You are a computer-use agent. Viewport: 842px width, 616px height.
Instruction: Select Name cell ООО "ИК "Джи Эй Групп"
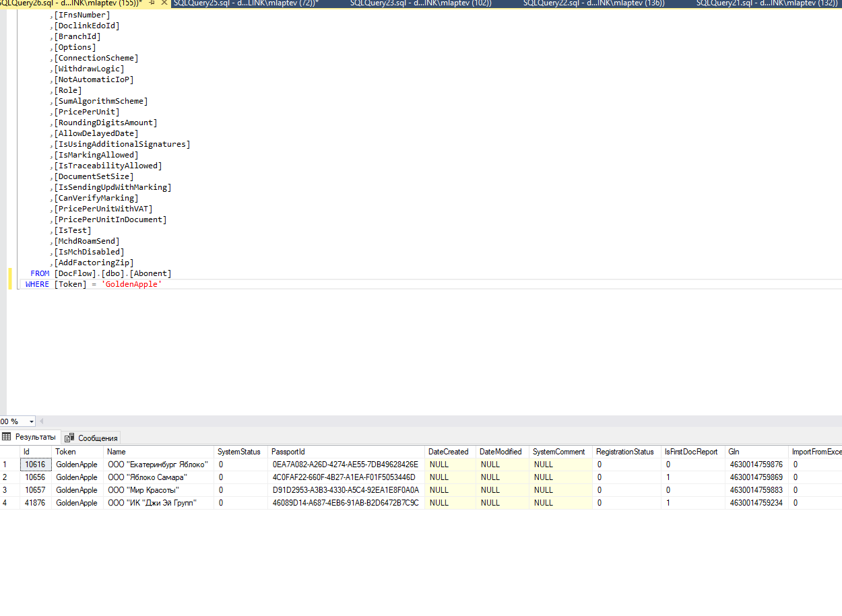159,503
